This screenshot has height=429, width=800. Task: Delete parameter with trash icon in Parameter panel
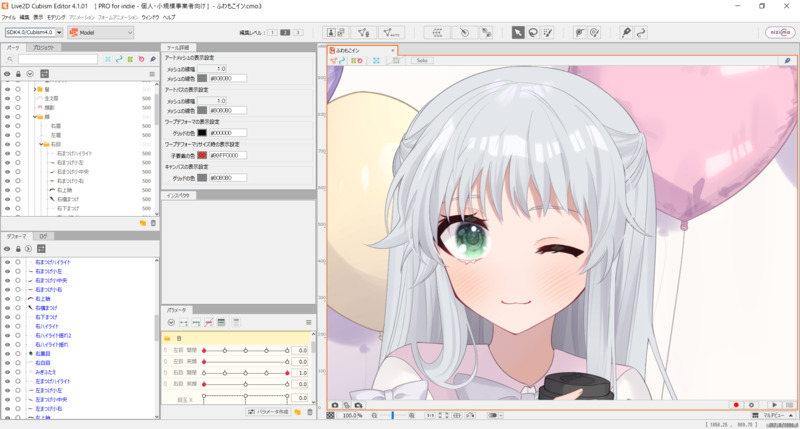(x=310, y=412)
